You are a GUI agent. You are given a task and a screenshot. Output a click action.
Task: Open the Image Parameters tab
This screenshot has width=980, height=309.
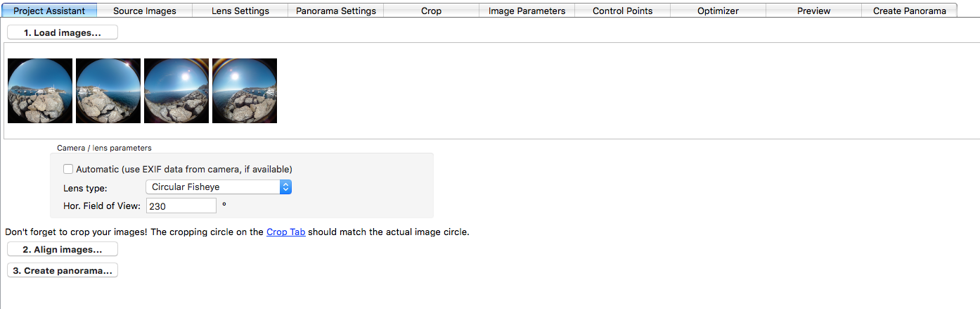(x=527, y=11)
